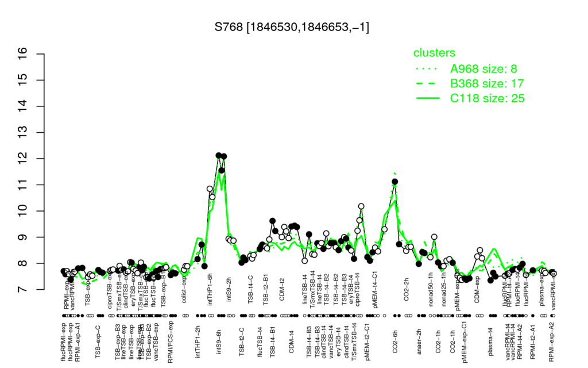Screen dimensions: 588x368
Task: Click the 'vancTSB-exp' x-axis label
Action: tap(156, 343)
